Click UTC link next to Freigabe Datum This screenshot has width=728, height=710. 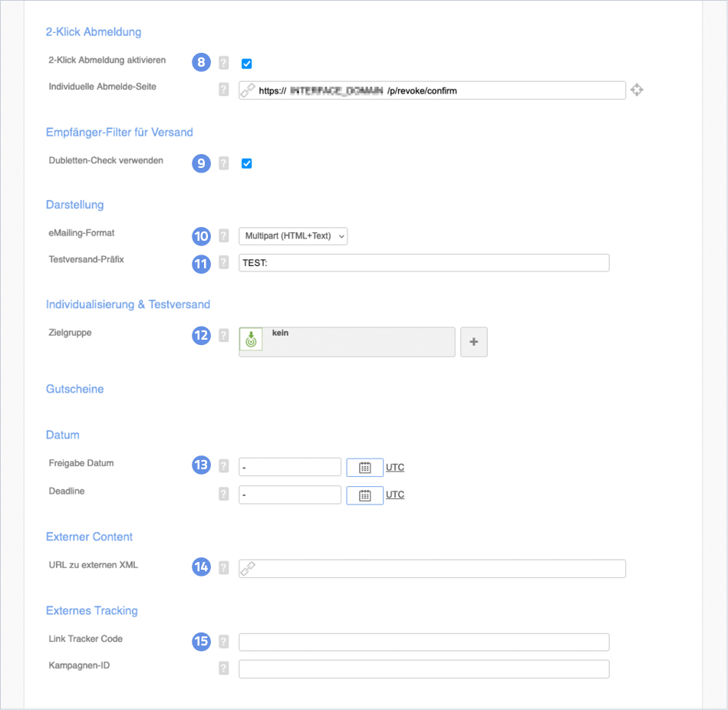tap(395, 468)
